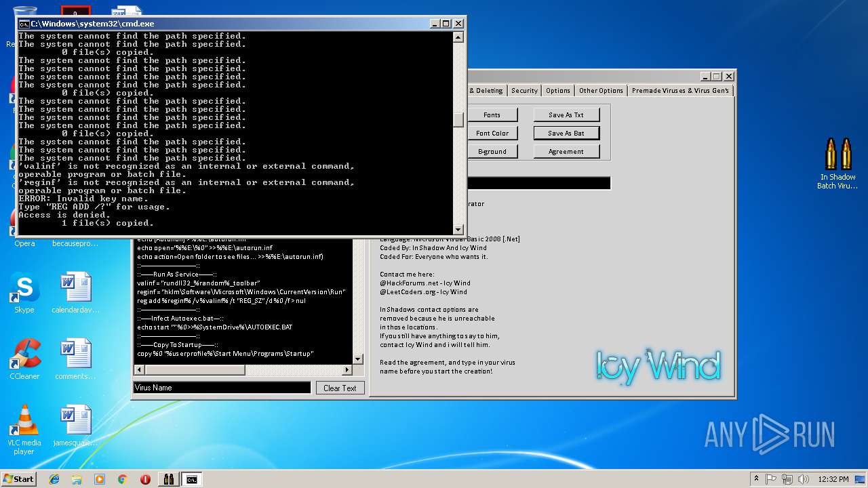This screenshot has width=868, height=488.
Task: Open the comments Word document icon
Action: tap(75, 360)
